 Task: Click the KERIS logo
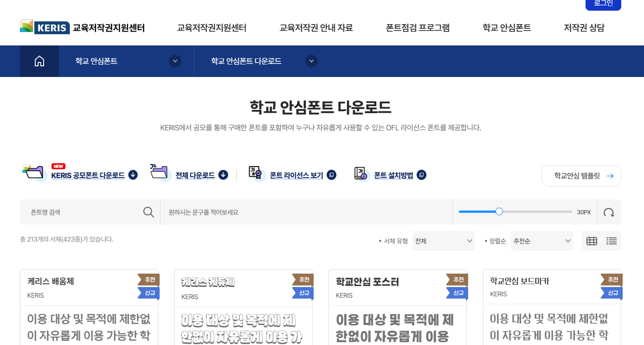coord(82,27)
